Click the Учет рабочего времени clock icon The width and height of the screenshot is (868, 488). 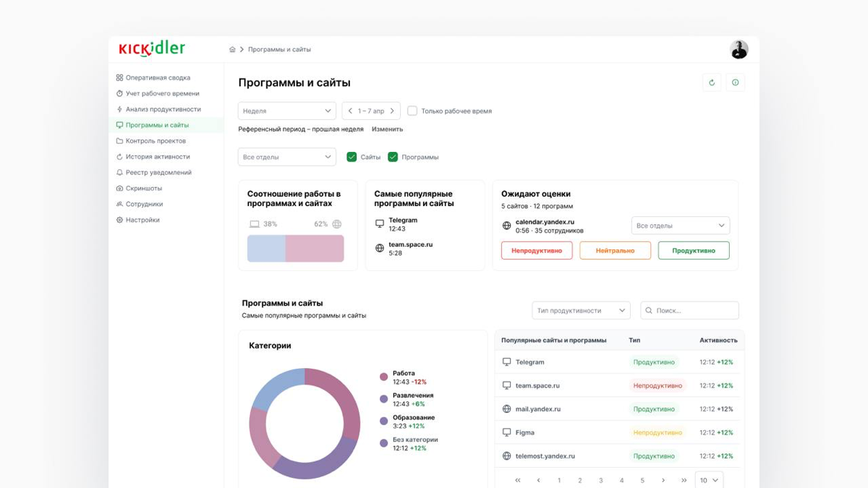pyautogui.click(x=119, y=93)
